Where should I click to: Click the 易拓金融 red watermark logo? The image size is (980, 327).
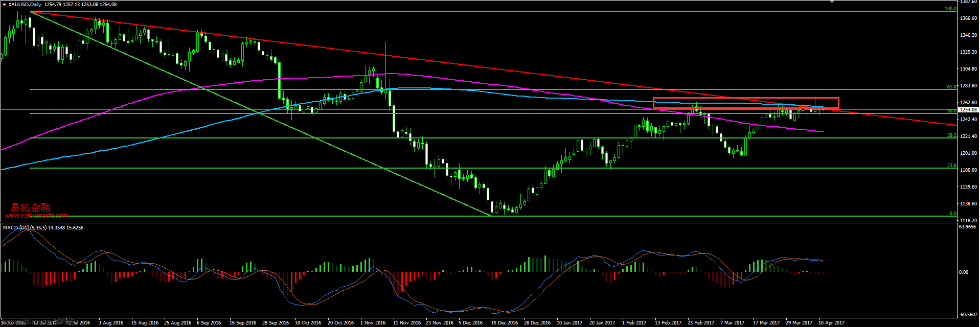(x=31, y=207)
